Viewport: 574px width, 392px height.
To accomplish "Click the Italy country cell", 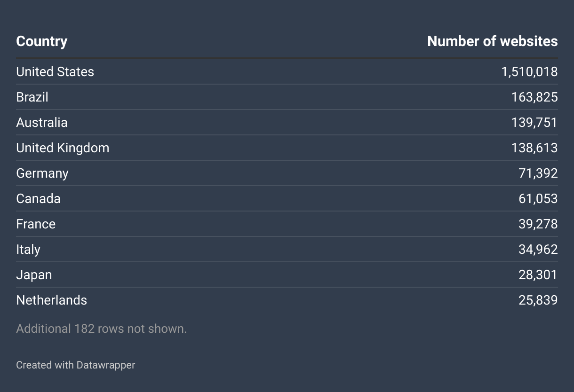I will [28, 249].
